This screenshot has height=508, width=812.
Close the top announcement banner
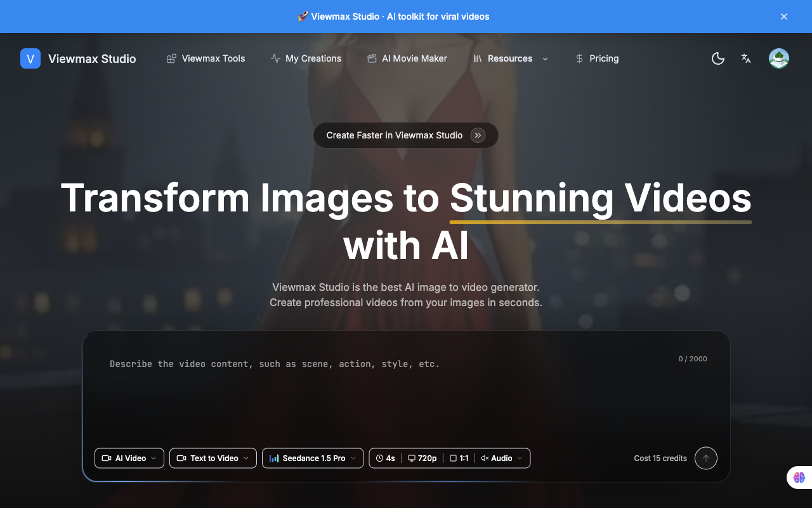[x=784, y=17]
